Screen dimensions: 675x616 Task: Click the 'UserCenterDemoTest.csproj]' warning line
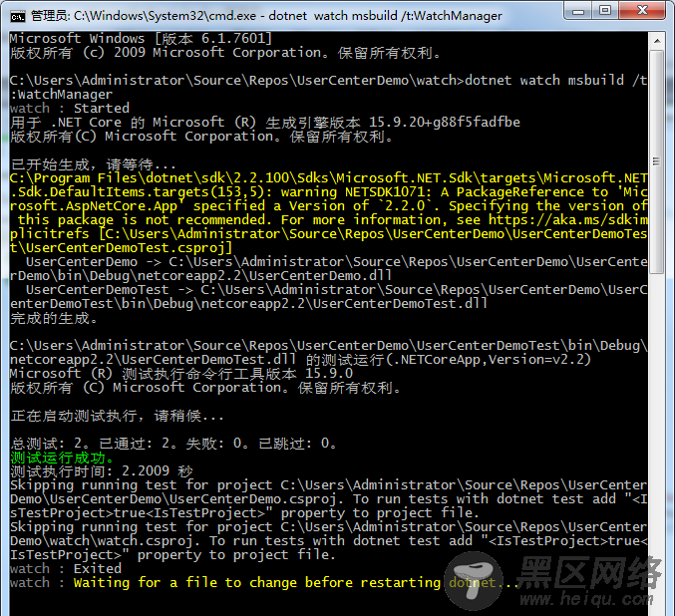(x=121, y=248)
